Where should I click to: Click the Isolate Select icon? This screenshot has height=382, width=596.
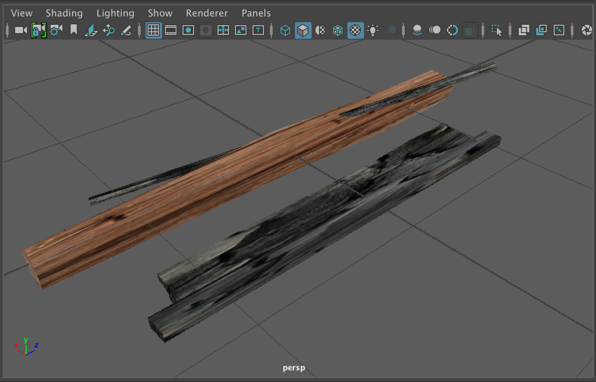(496, 30)
